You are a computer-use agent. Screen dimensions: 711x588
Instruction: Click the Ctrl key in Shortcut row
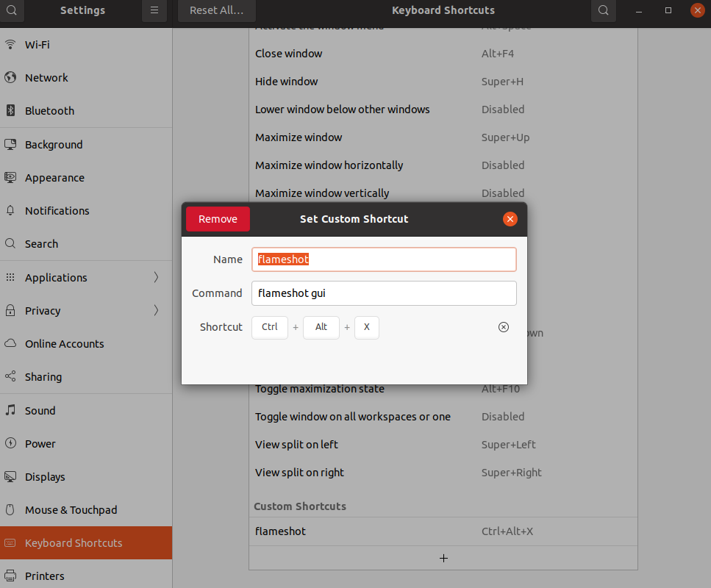(x=270, y=327)
